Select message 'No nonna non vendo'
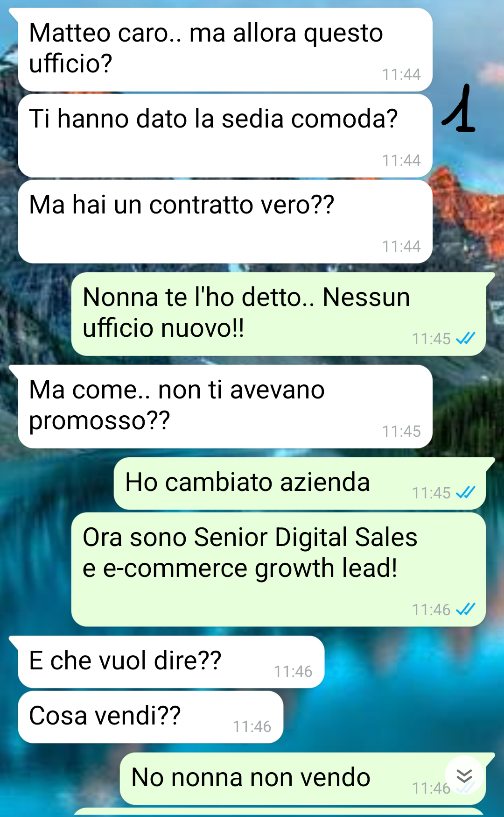 coord(303,779)
